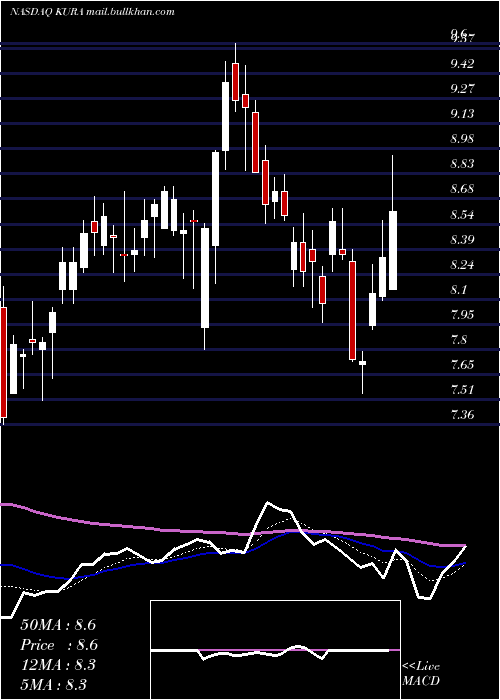Select the 8.54 price axis label

[462, 215]
